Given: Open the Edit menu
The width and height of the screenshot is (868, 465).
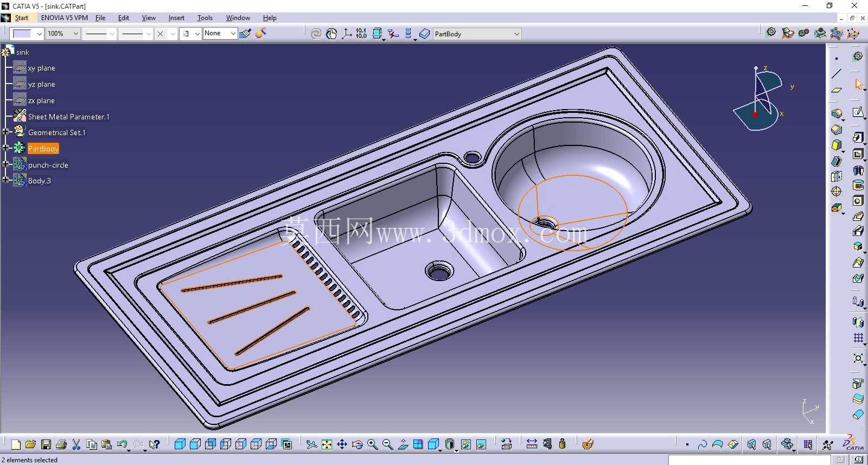Looking at the screenshot, I should tap(124, 18).
